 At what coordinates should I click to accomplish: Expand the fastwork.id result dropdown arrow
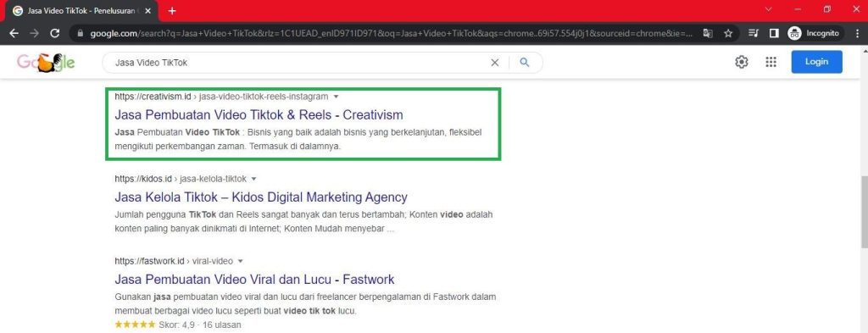(x=241, y=261)
